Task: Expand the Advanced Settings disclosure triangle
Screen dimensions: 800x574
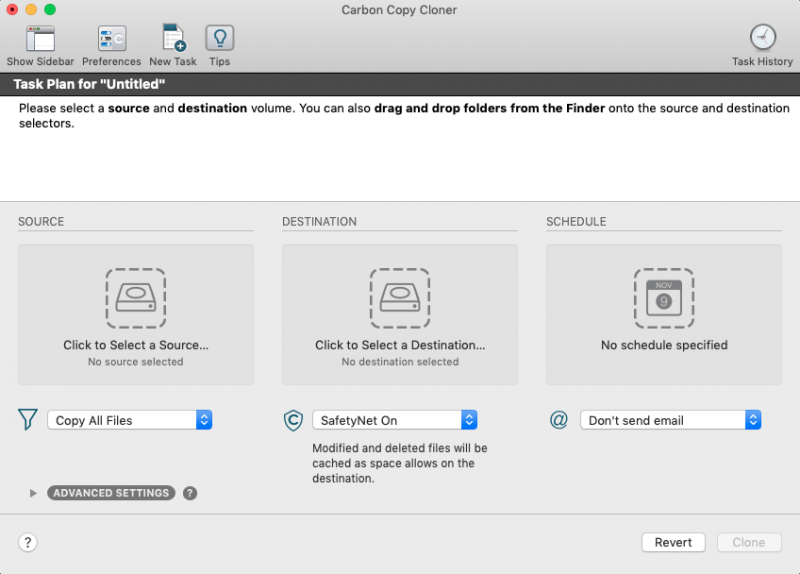Action: pos(33,493)
